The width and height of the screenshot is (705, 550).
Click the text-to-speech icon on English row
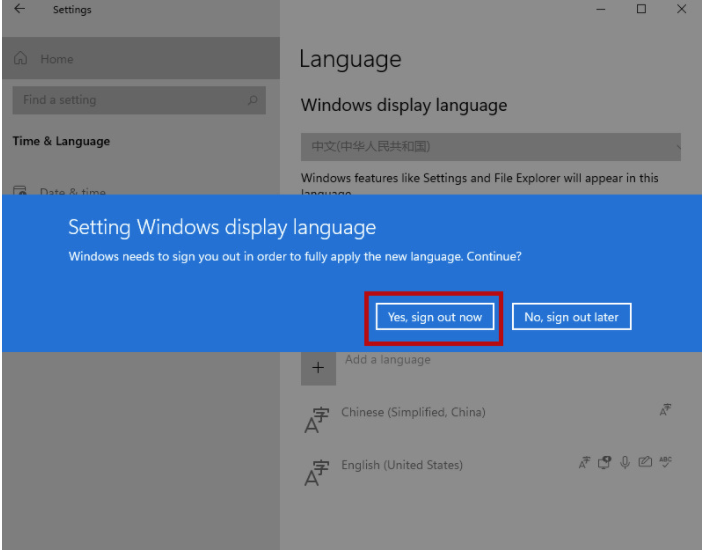click(605, 462)
